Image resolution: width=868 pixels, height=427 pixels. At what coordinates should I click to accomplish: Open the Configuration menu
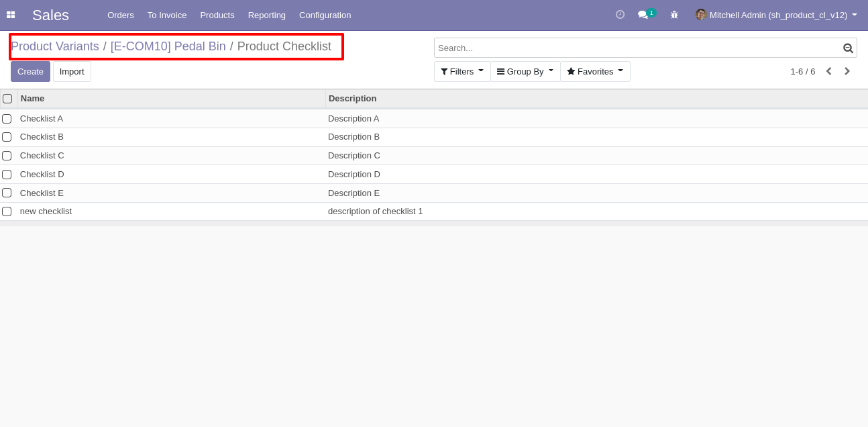click(325, 15)
